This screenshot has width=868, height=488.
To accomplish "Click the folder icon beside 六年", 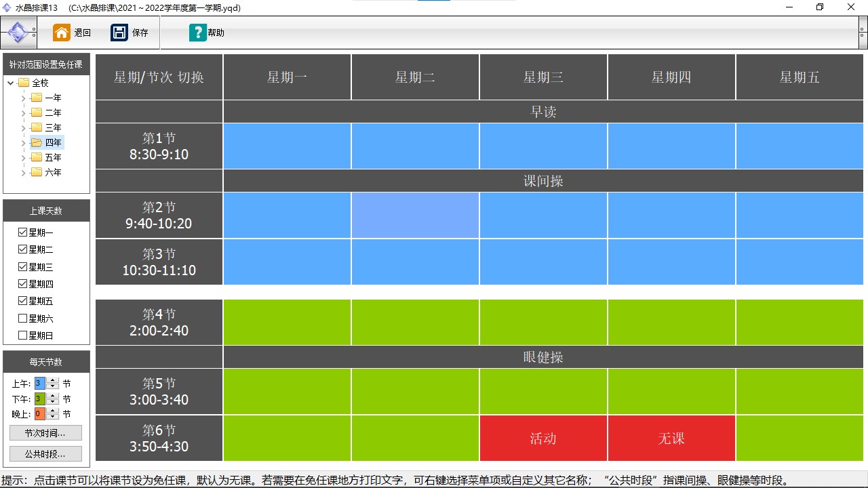I will [37, 172].
